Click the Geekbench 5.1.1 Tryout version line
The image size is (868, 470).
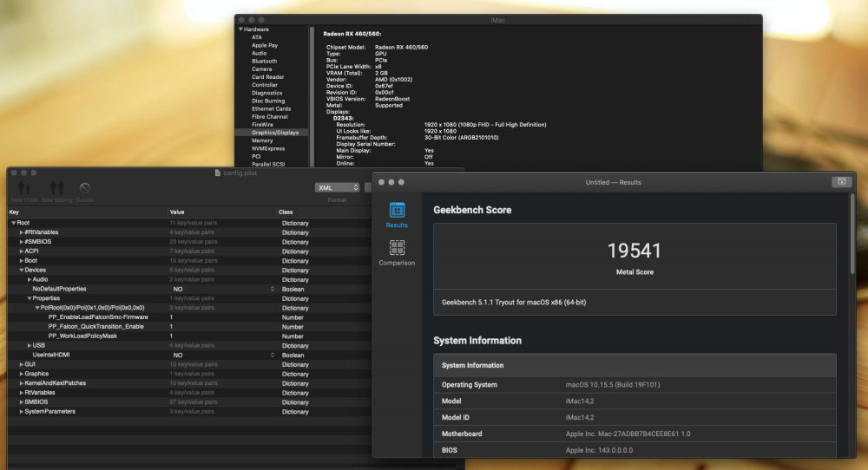pyautogui.click(x=514, y=303)
